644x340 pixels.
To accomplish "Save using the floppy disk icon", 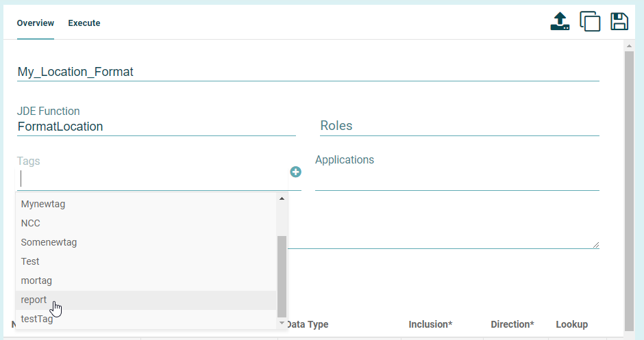I will click(x=619, y=21).
